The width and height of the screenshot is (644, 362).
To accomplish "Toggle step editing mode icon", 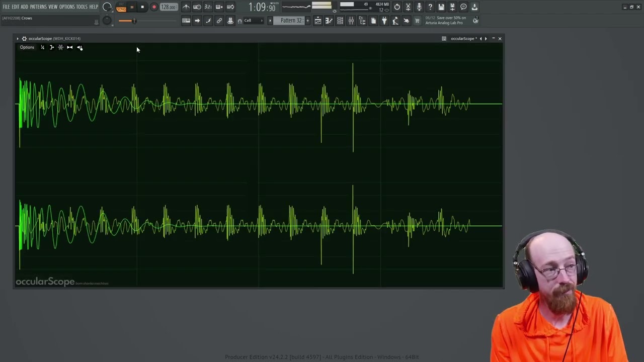I will tap(208, 21).
